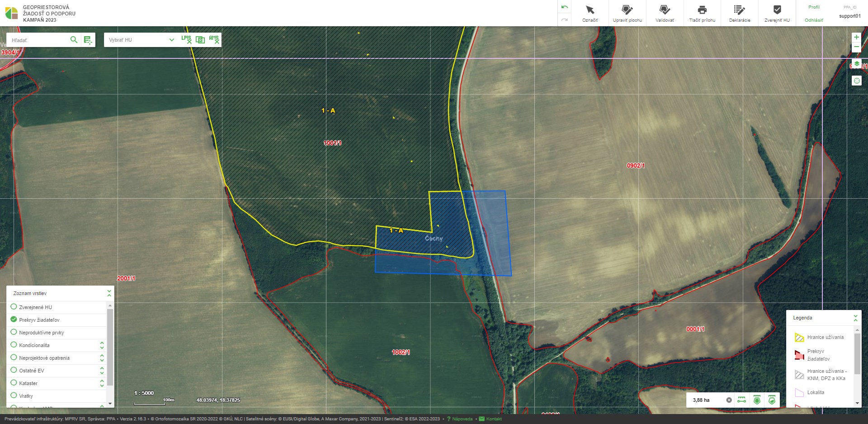Click parcel label 1002/1
Viewport: 868px width, 424px height.
tap(401, 352)
